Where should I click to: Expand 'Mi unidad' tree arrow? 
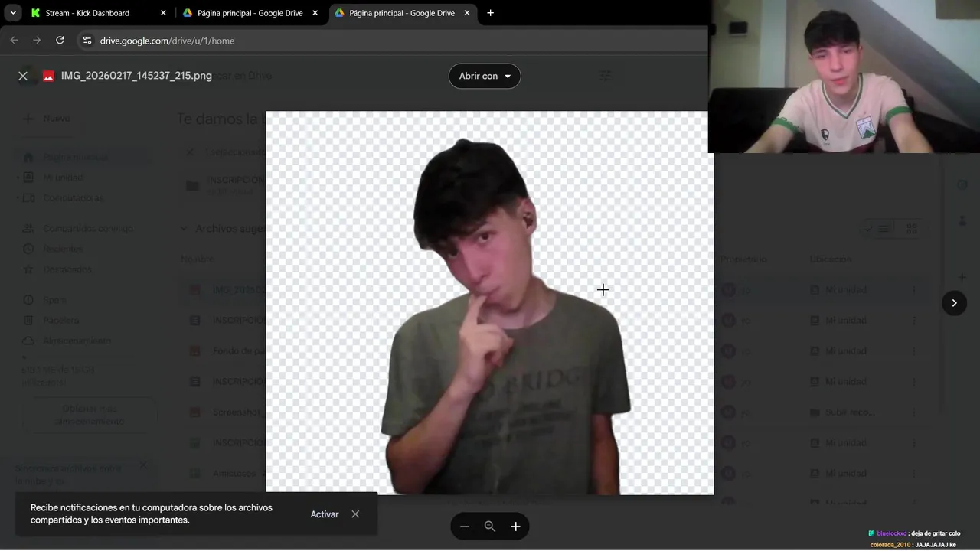(x=18, y=178)
